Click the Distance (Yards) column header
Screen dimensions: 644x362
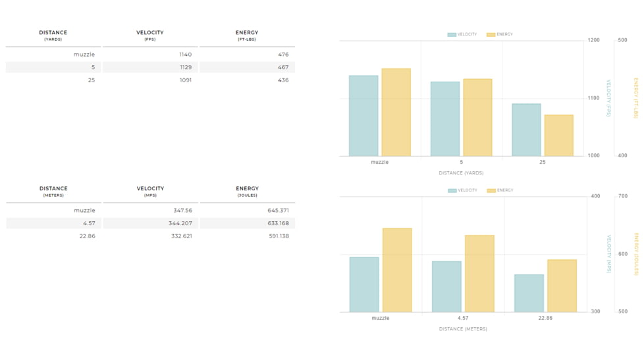pos(53,36)
